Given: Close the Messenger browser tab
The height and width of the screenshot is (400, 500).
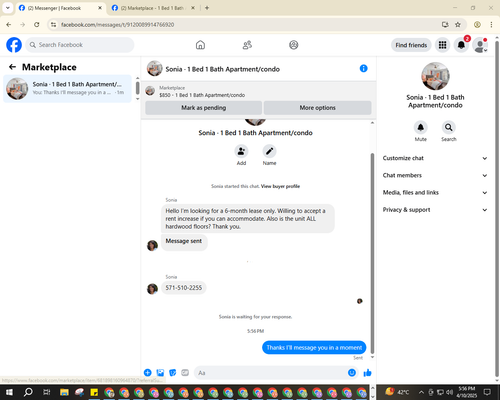Looking at the screenshot, I should (100, 8).
